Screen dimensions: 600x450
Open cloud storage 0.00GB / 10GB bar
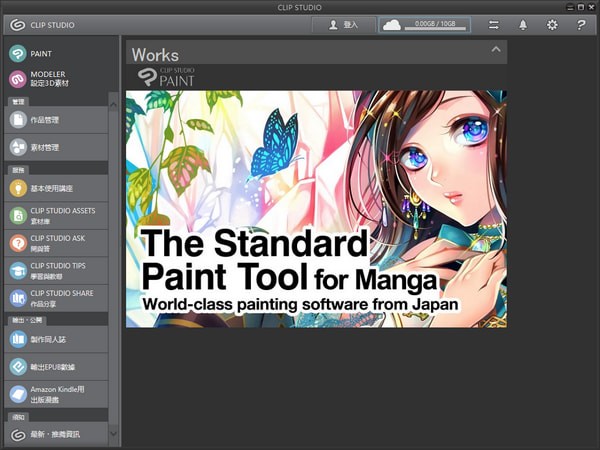(x=425, y=25)
